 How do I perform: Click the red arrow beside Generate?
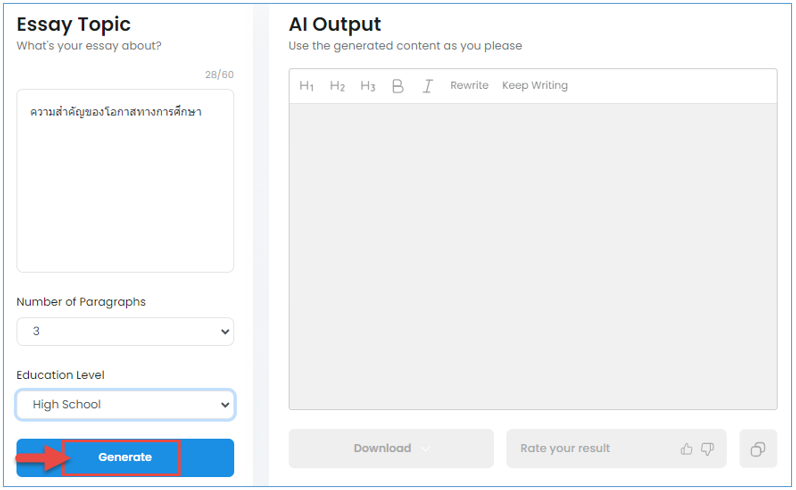click(42, 458)
